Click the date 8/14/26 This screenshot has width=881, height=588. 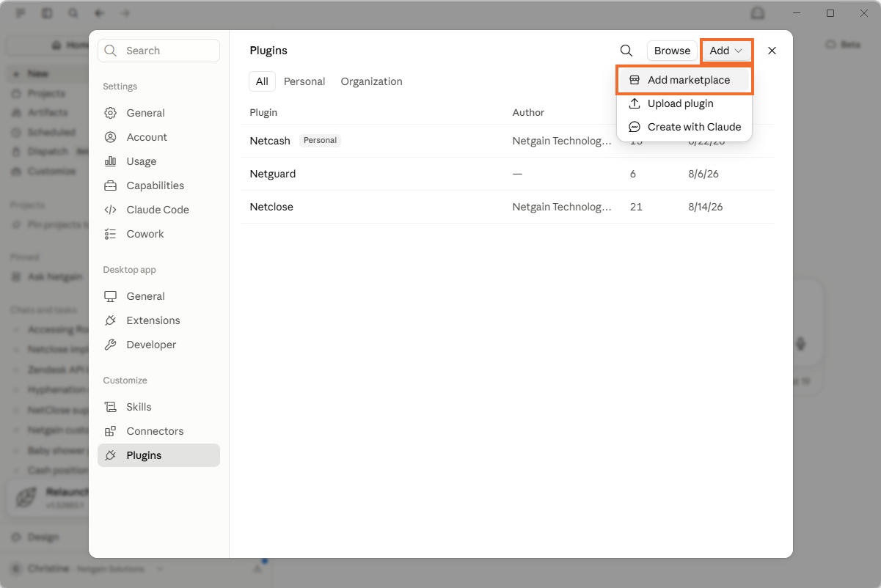705,207
